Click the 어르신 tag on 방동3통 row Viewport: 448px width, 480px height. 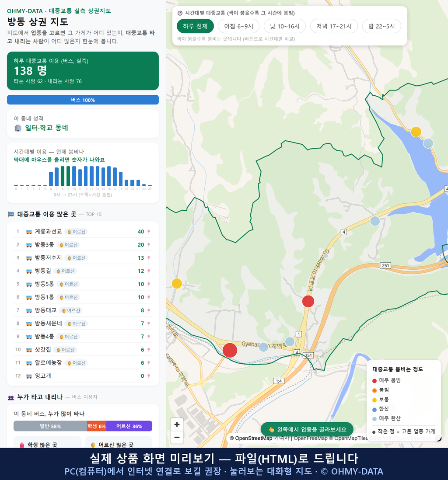pos(69,245)
